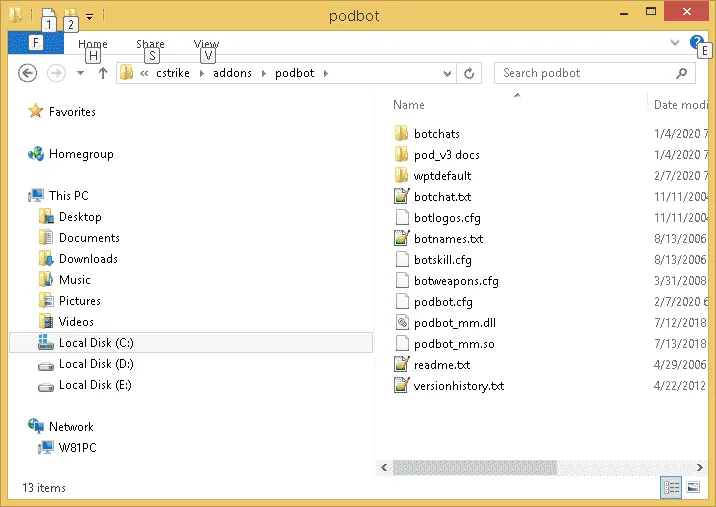Viewport: 716px width, 507px height.
Task: Select Homegroup in the navigation pane
Action: click(x=81, y=154)
